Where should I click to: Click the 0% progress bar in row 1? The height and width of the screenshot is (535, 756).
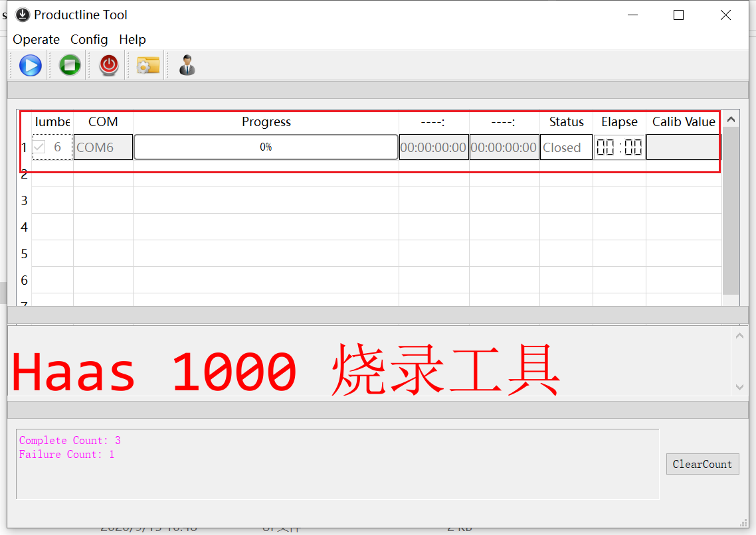(x=266, y=147)
